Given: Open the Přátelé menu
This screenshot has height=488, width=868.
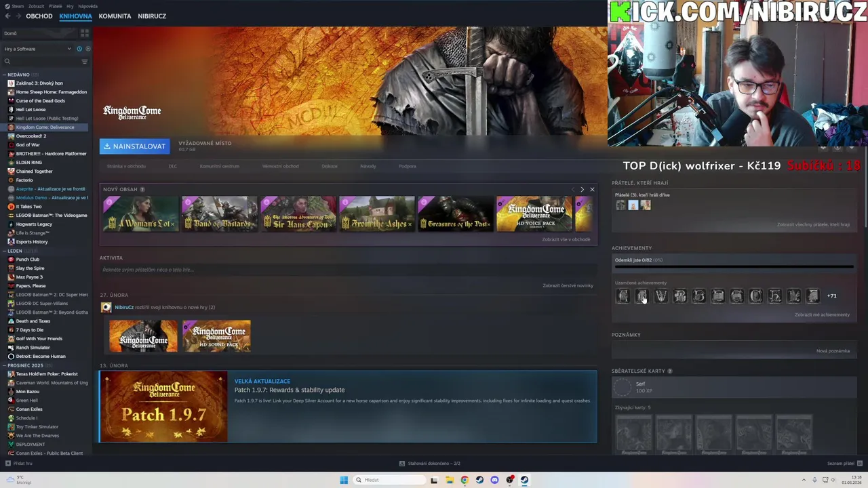Looking at the screenshot, I should pos(56,6).
